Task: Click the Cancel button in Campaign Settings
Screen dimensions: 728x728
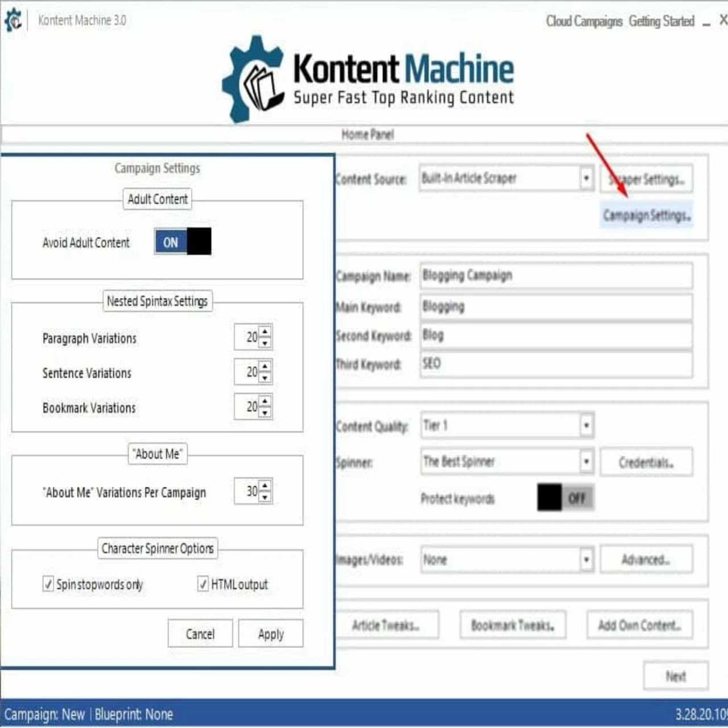Action: click(200, 634)
